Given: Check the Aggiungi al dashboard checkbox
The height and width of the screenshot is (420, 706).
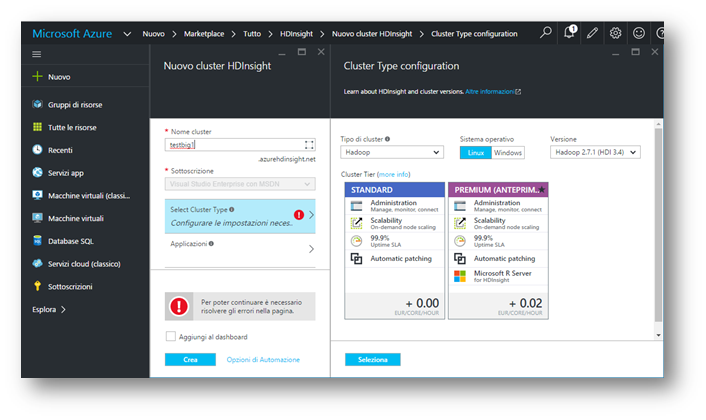Looking at the screenshot, I should (x=171, y=336).
